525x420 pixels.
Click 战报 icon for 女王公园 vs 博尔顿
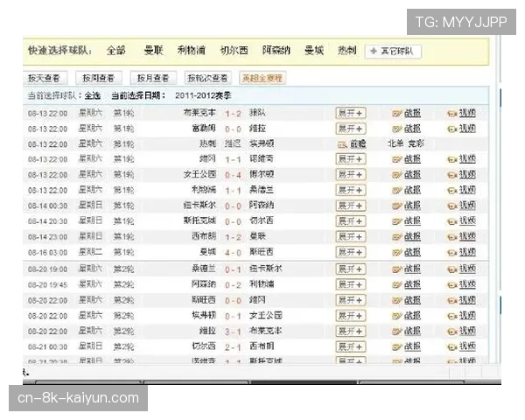(x=396, y=175)
